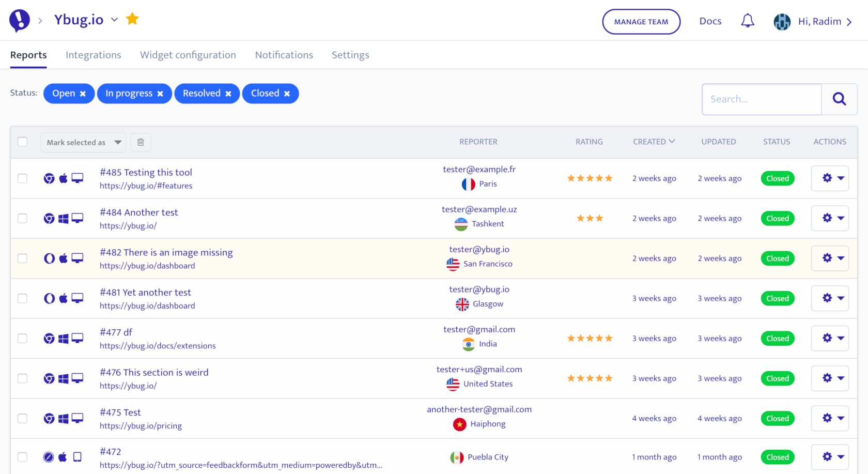
Task: Click the yellow favorite star beside Ybug.io
Action: (x=133, y=20)
